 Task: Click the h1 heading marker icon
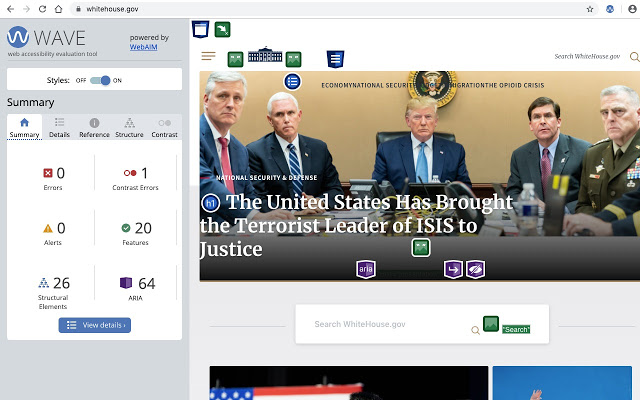click(x=210, y=203)
